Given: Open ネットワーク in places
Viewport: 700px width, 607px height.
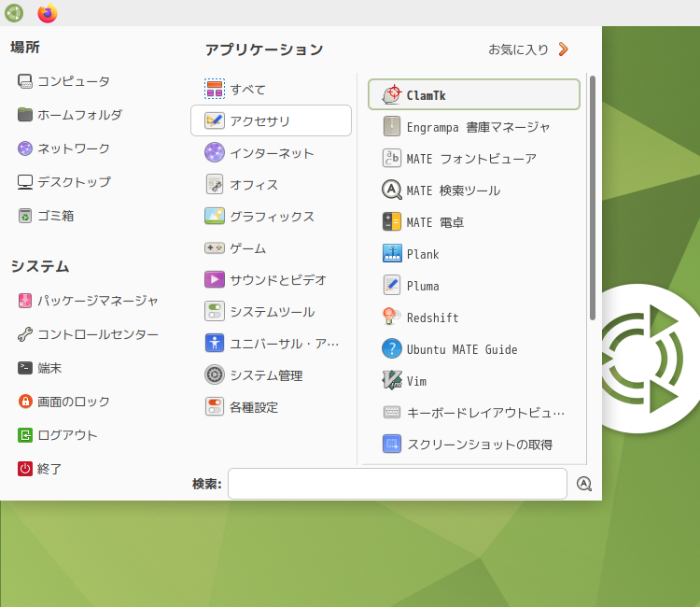Looking at the screenshot, I should [x=63, y=148].
